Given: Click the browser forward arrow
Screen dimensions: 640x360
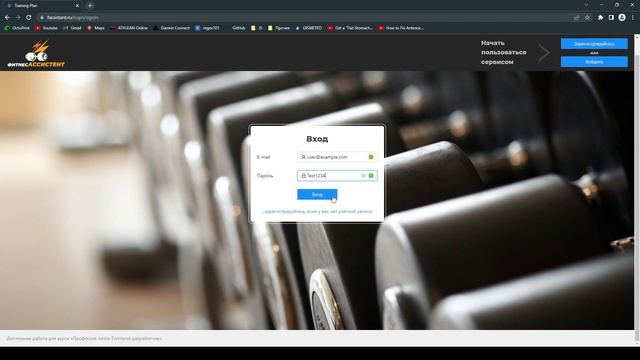Looking at the screenshot, I should (18, 18).
